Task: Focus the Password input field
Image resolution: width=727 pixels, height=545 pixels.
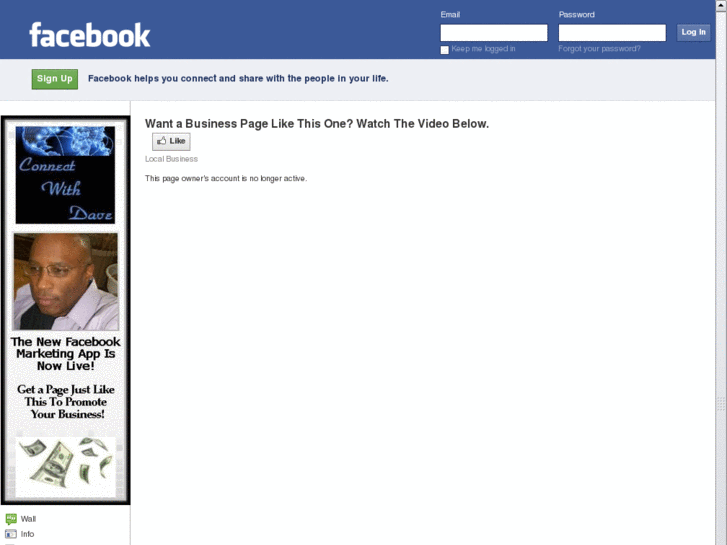Action: click(612, 33)
